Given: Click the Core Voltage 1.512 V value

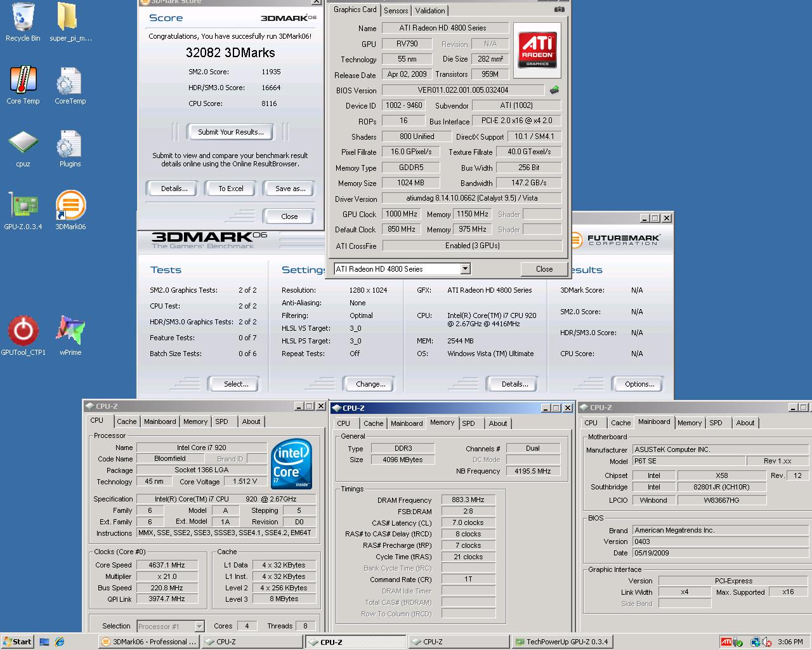Looking at the screenshot, I should click(245, 482).
